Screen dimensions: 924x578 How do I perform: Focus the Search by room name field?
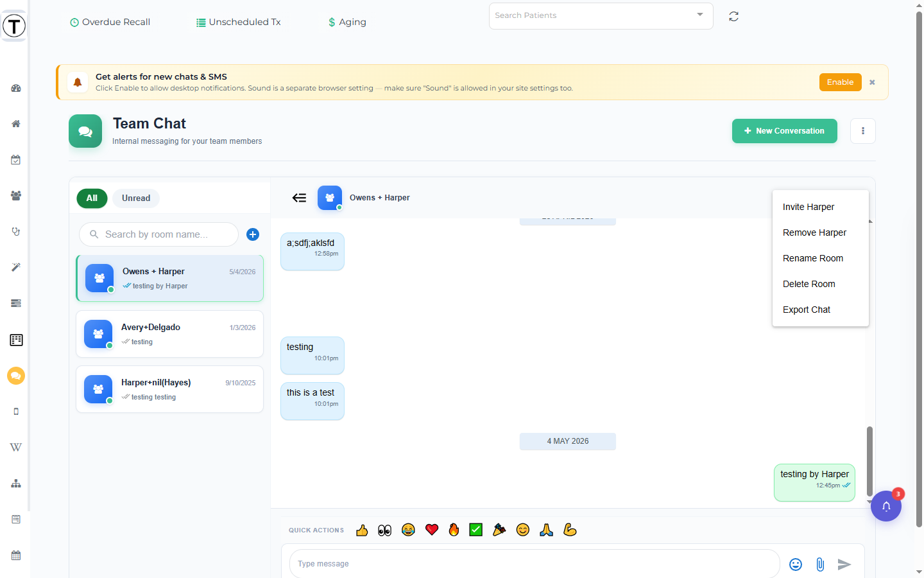point(159,234)
